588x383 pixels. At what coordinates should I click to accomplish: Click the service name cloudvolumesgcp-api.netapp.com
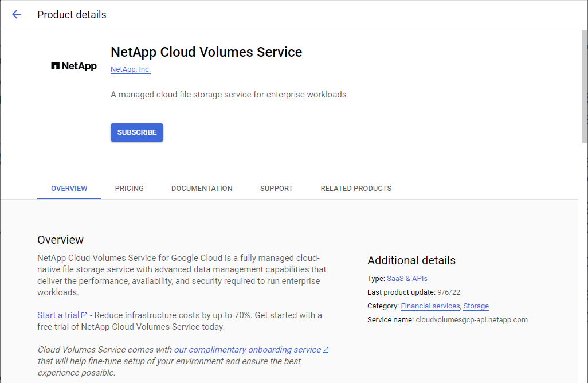(x=472, y=320)
